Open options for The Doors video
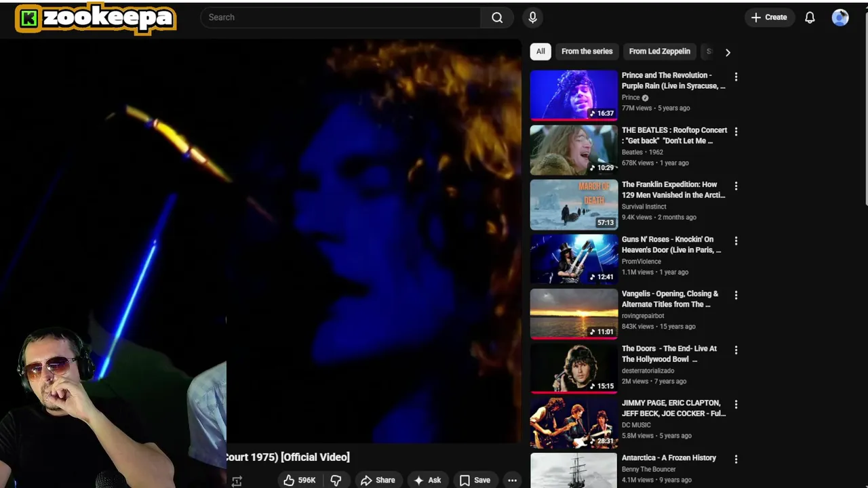 (736, 350)
